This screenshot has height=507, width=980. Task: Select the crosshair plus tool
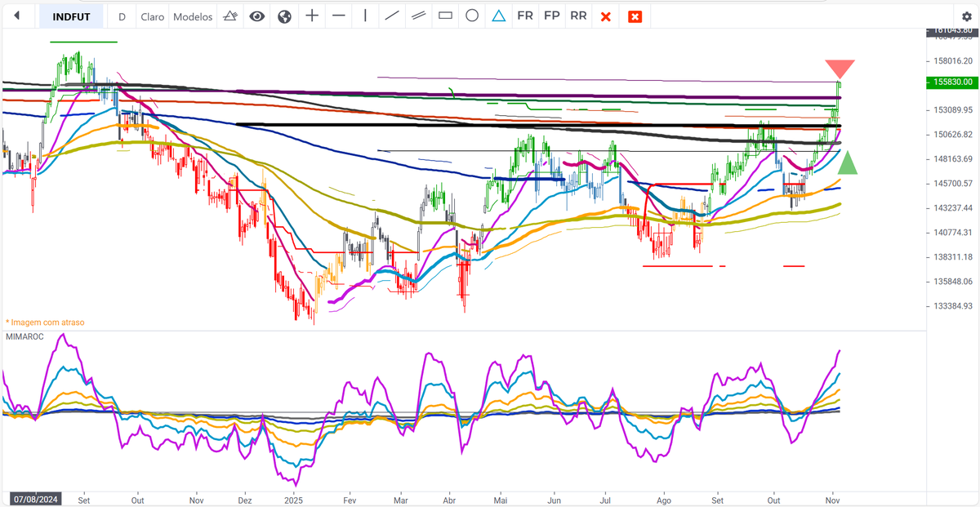[311, 16]
